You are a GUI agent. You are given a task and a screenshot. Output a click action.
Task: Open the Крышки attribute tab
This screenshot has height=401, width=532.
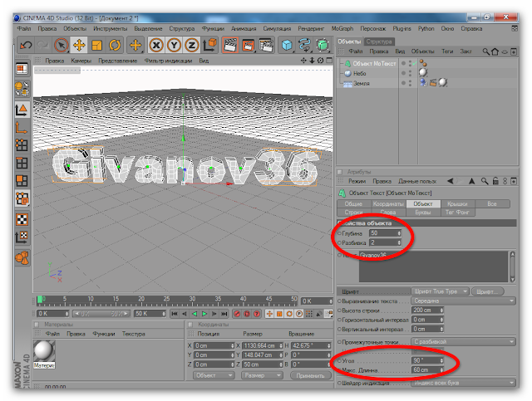[457, 203]
